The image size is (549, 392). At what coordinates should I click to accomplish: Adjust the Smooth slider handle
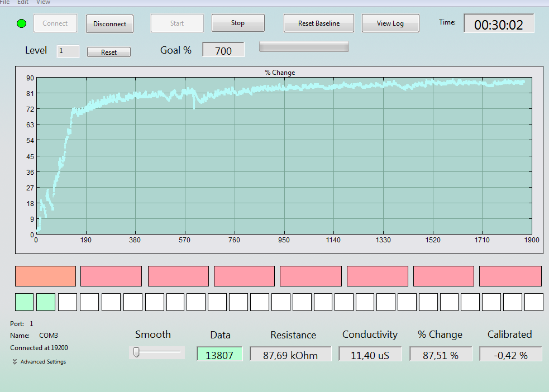(136, 352)
